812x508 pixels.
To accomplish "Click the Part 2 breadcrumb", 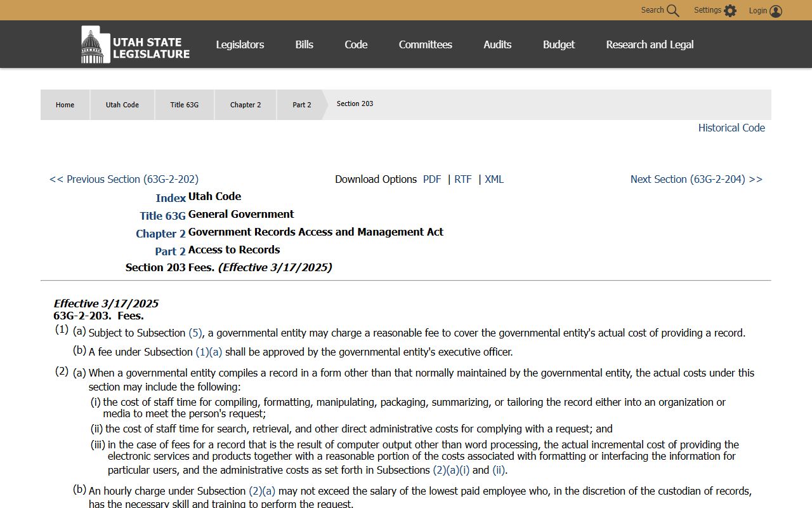I will [302, 105].
